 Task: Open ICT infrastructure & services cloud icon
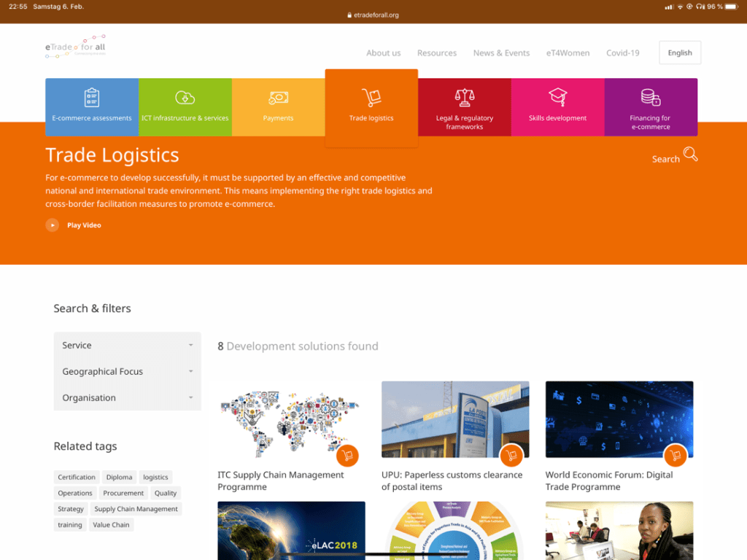[x=185, y=97]
